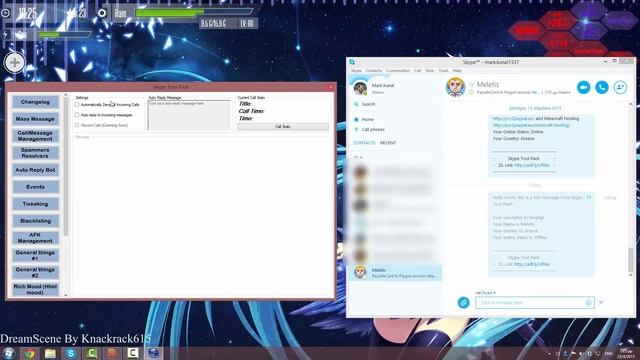Switch to CONTACTS tab in Skype
This screenshot has height=360, width=640.
coord(364,143)
